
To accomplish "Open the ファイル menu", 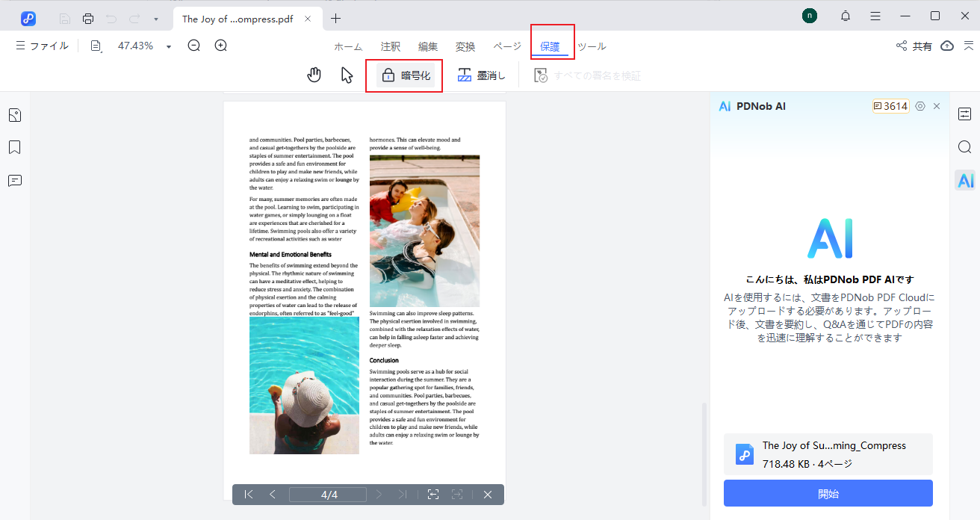I will (x=42, y=46).
